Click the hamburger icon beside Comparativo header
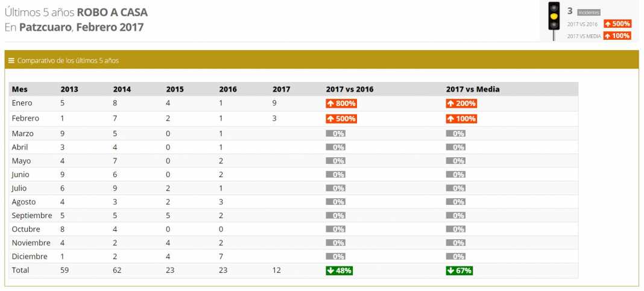Screen dimensions: 644x291 (11, 60)
